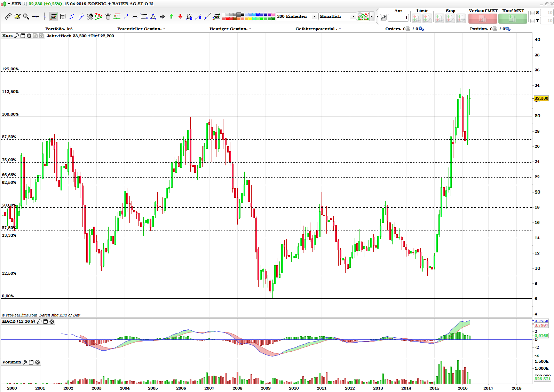Open the alarm bell alerts tool
Screen dimensions: 554x392
coord(17,16)
